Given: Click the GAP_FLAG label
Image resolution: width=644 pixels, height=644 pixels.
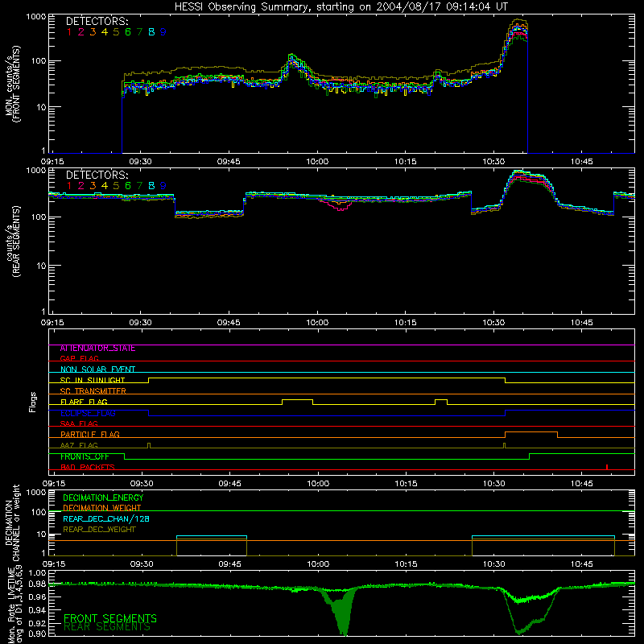Looking at the screenshot, I should tap(79, 358).
